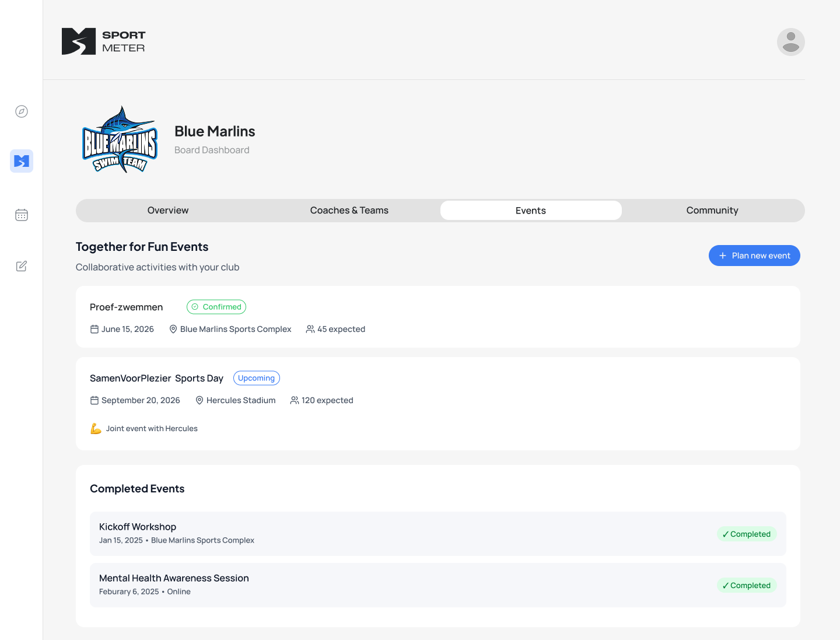Click the Upcoming status badge
The image size is (840, 640).
click(256, 378)
